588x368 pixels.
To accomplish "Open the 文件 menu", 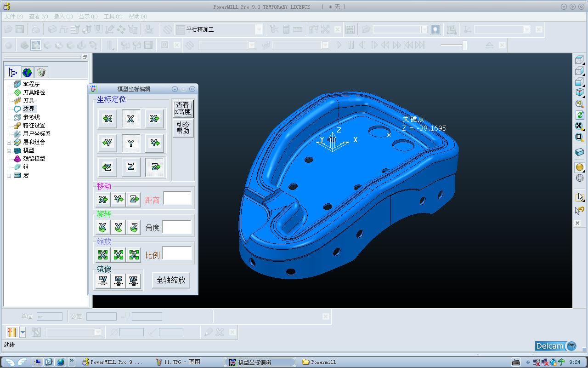I will click(x=14, y=17).
